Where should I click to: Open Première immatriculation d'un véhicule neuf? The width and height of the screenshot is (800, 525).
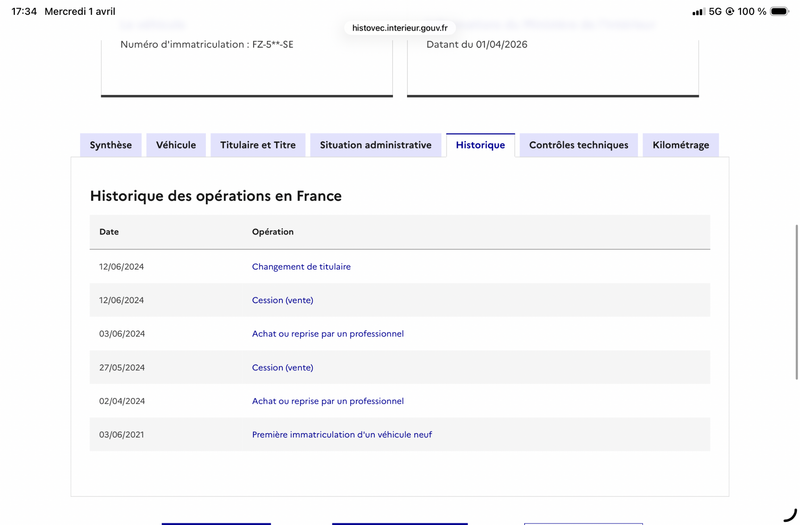click(x=342, y=435)
